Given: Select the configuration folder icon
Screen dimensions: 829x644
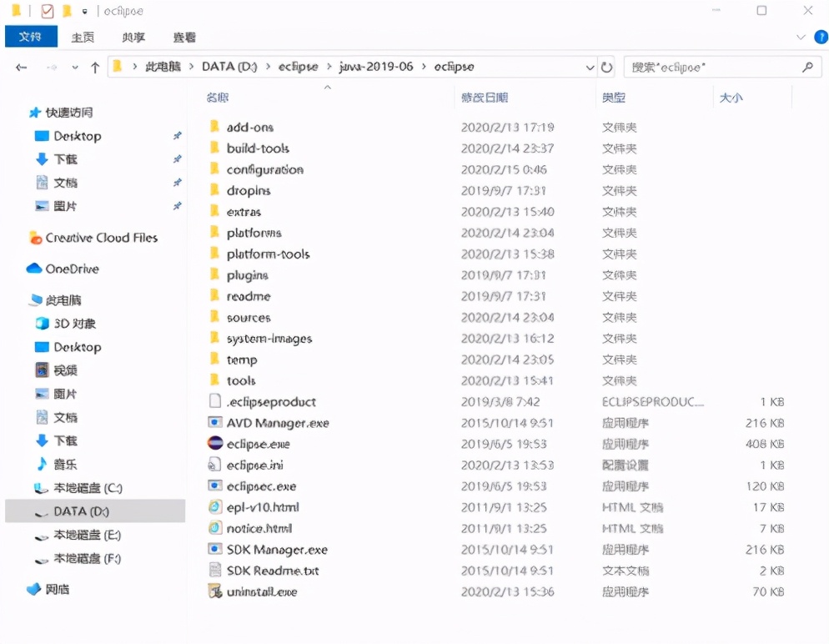Looking at the screenshot, I should [214, 169].
